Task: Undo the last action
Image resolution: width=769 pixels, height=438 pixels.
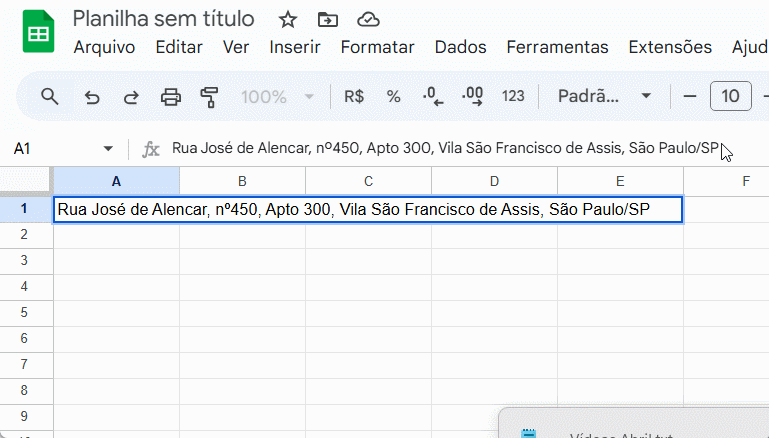Action: pyautogui.click(x=92, y=96)
